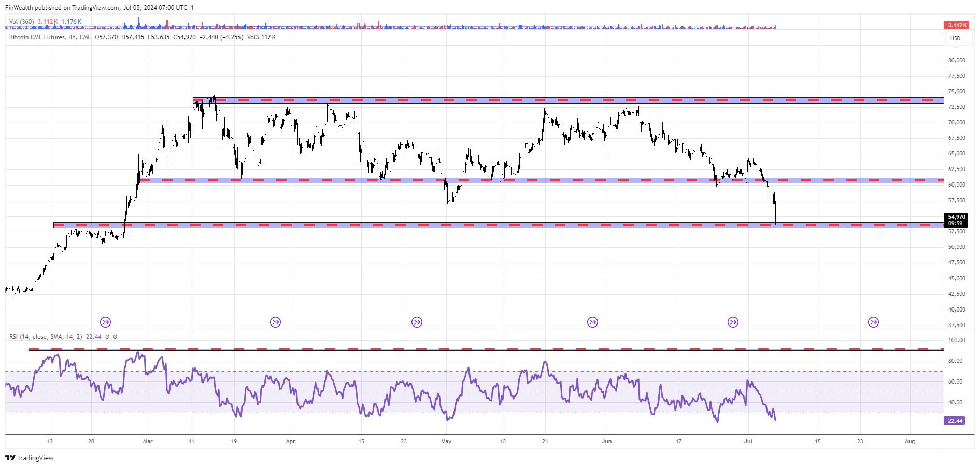The image size is (980, 467).
Task: Click the Jun label on the time axis
Action: click(x=606, y=442)
